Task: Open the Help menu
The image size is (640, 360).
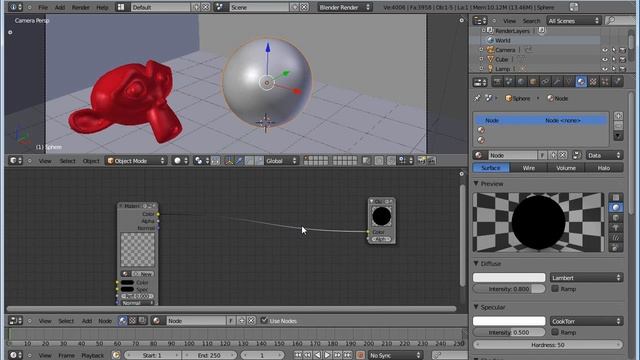Action: (x=102, y=7)
